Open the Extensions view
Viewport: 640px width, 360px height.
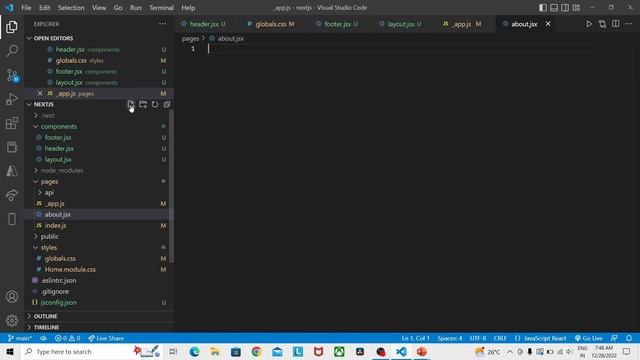[12, 123]
